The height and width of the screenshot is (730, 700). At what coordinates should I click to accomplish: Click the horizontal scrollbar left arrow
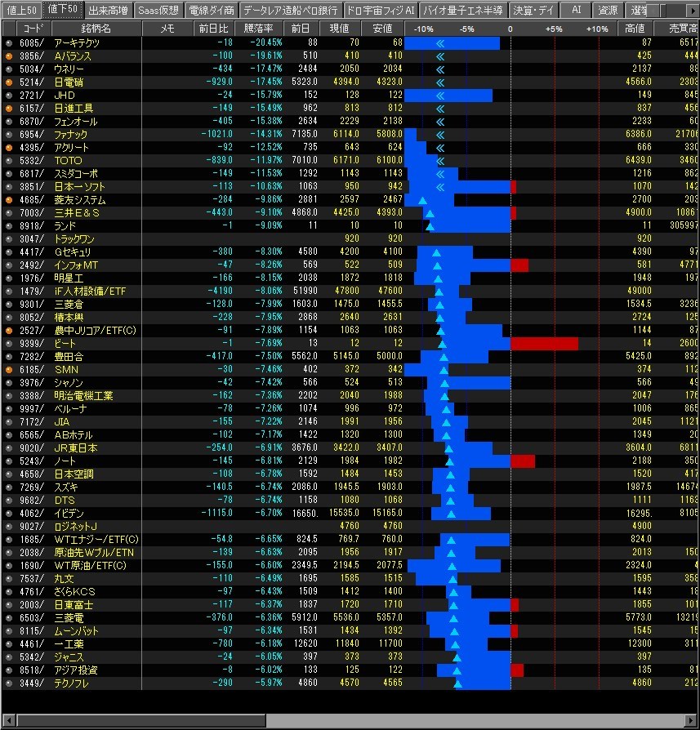[x=8, y=719]
